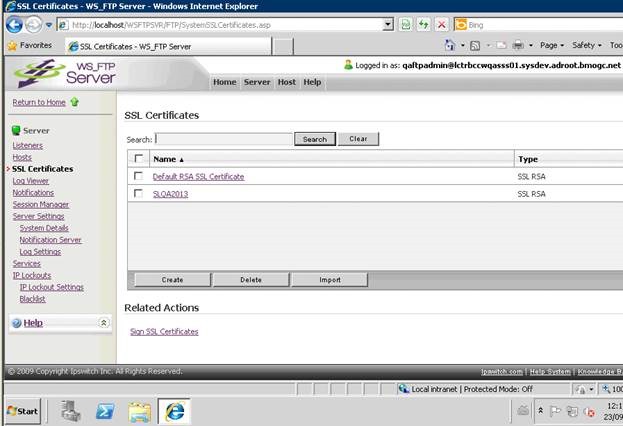Click the certificate Search text field
The width and height of the screenshot is (623, 426).
[224, 139]
